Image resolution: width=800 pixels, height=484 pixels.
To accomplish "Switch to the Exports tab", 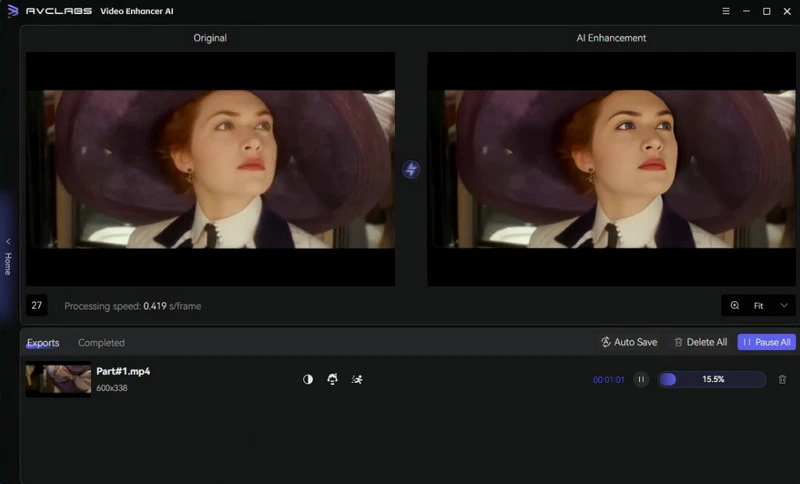I will tap(43, 343).
